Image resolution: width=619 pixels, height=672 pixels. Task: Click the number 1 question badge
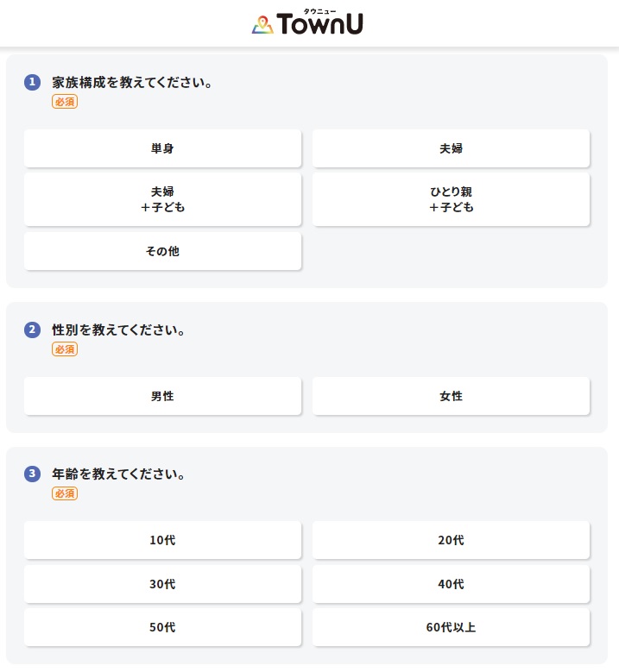point(33,82)
